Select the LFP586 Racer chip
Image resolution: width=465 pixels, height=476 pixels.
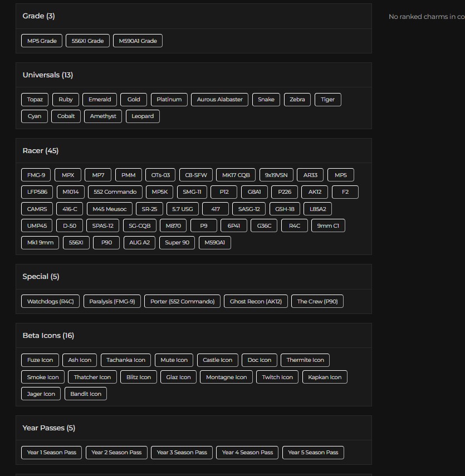click(x=37, y=192)
